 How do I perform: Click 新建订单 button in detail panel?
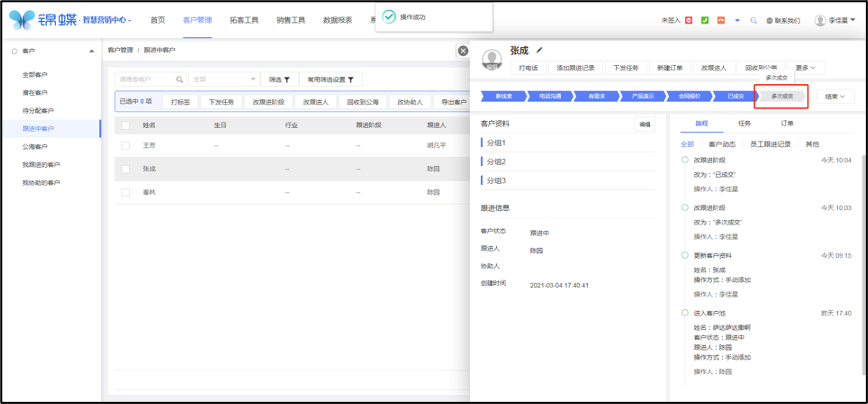coord(669,68)
